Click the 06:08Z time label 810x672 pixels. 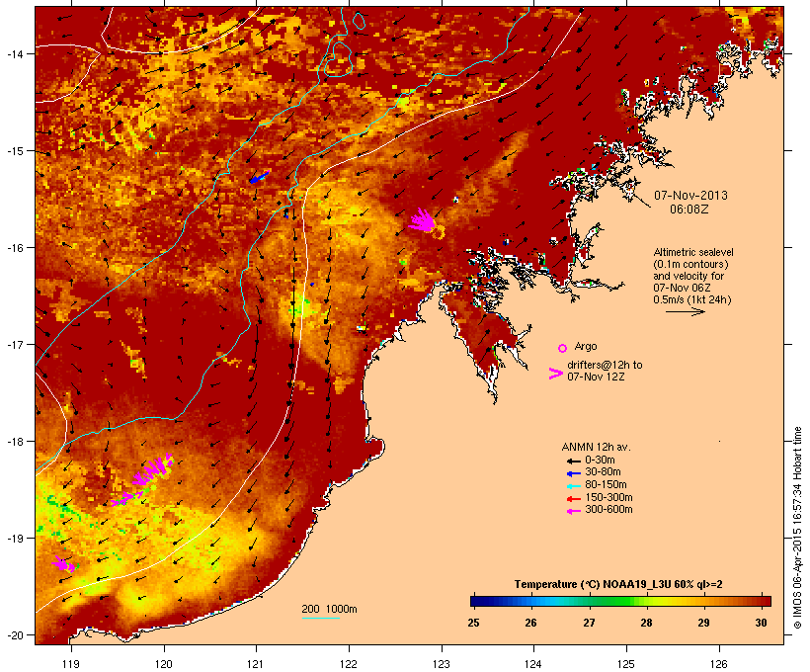tap(689, 210)
